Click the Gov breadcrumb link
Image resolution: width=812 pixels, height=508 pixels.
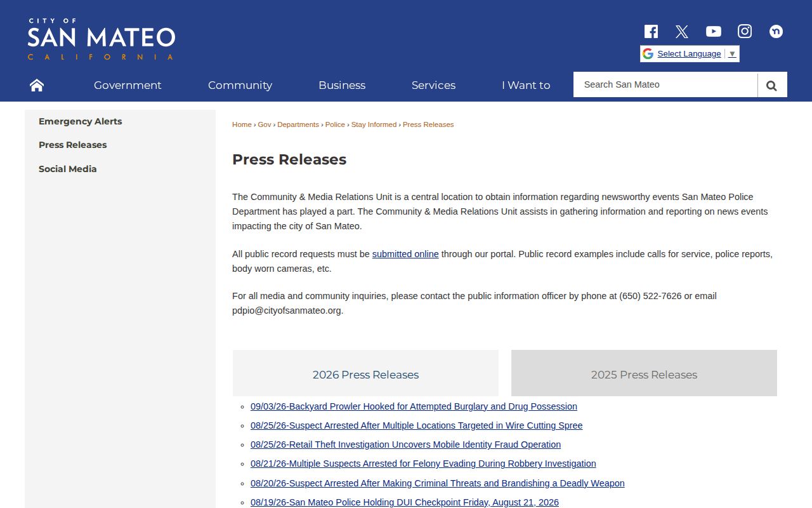pyautogui.click(x=264, y=124)
